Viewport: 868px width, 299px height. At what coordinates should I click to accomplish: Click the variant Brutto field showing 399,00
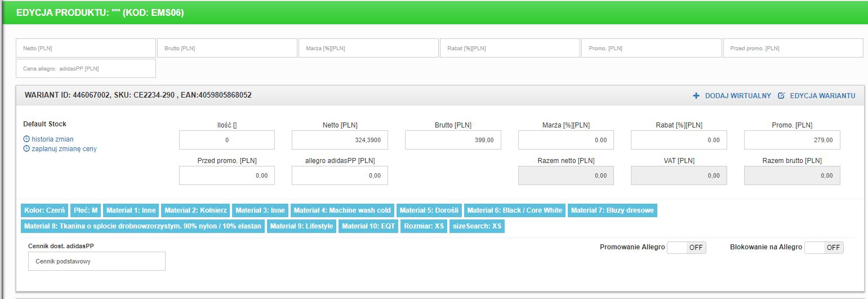[x=452, y=140]
